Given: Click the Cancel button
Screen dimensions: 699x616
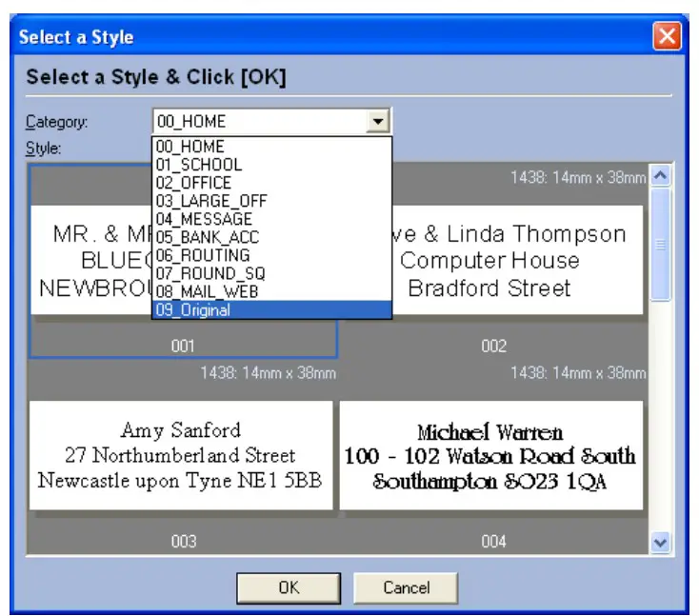Looking at the screenshot, I should click(x=406, y=588).
